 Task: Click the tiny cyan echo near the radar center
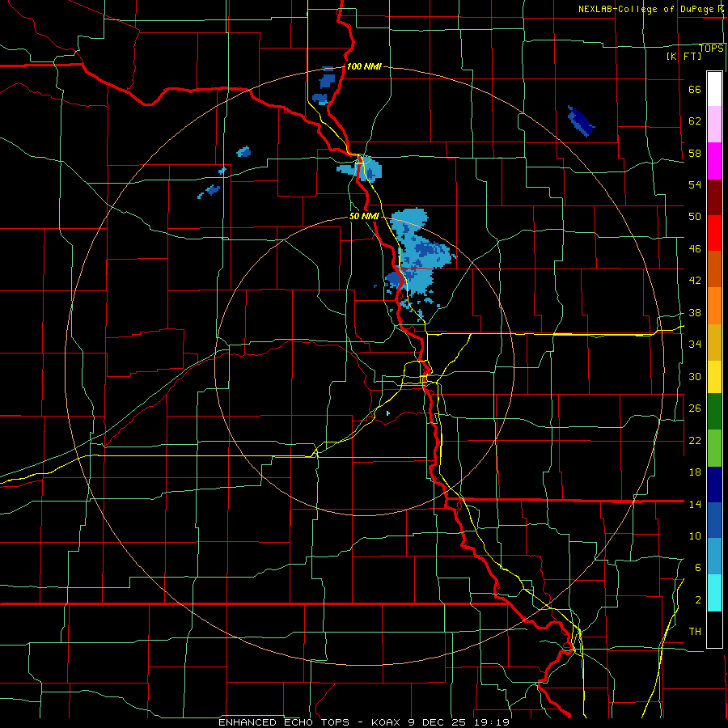(387, 413)
